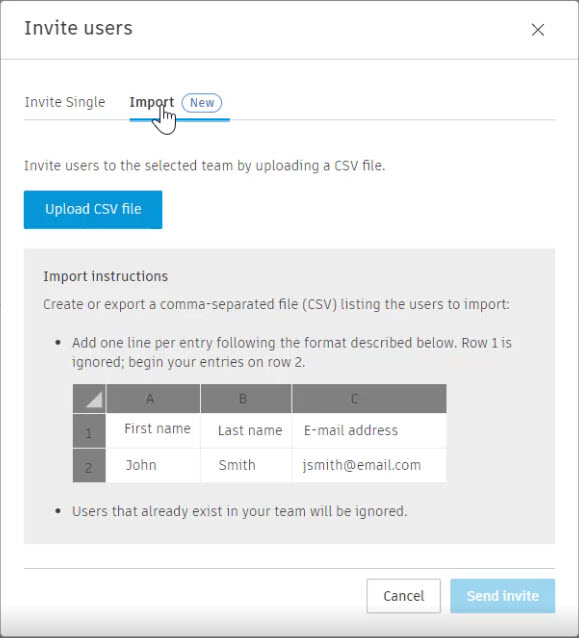This screenshot has width=579, height=638.
Task: Click the New badge beside Import
Action: pos(202,103)
